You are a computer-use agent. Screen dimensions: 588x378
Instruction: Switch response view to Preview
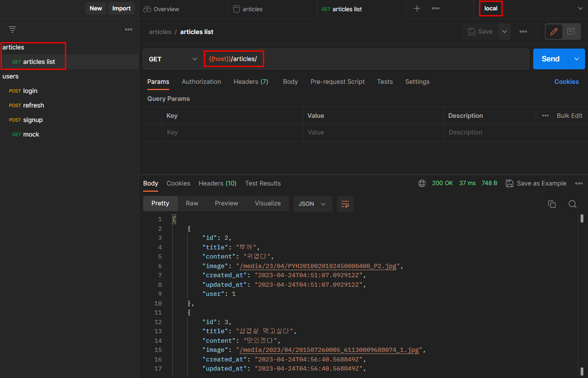point(227,203)
